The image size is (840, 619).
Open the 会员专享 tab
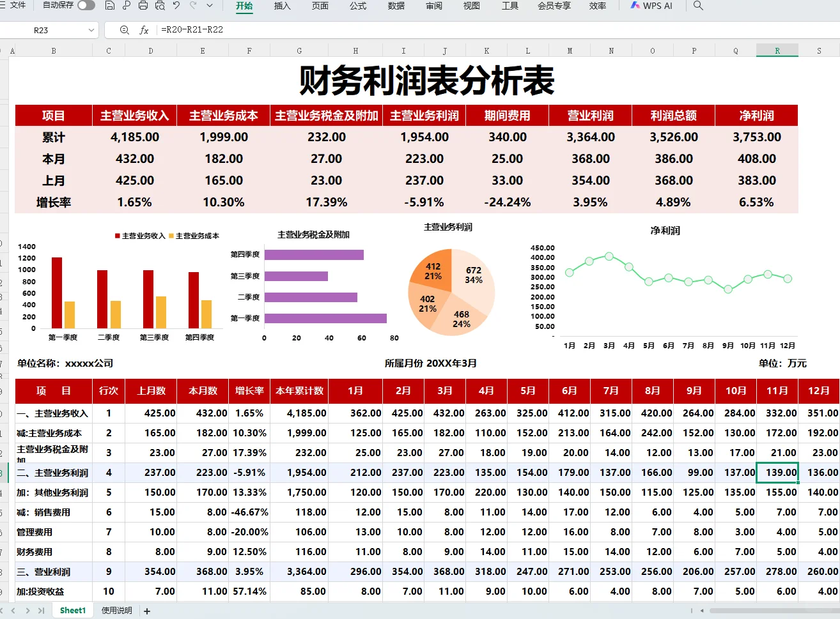[x=554, y=6]
